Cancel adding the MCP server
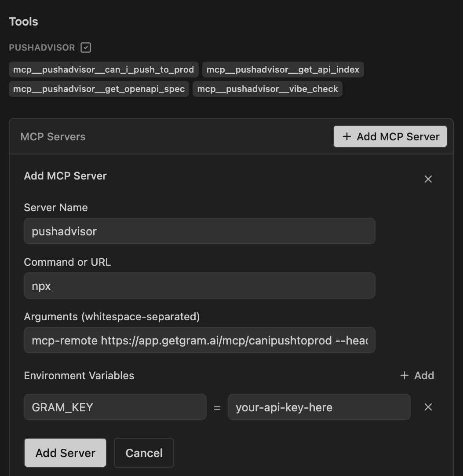This screenshot has height=476, width=463. pyautogui.click(x=144, y=453)
